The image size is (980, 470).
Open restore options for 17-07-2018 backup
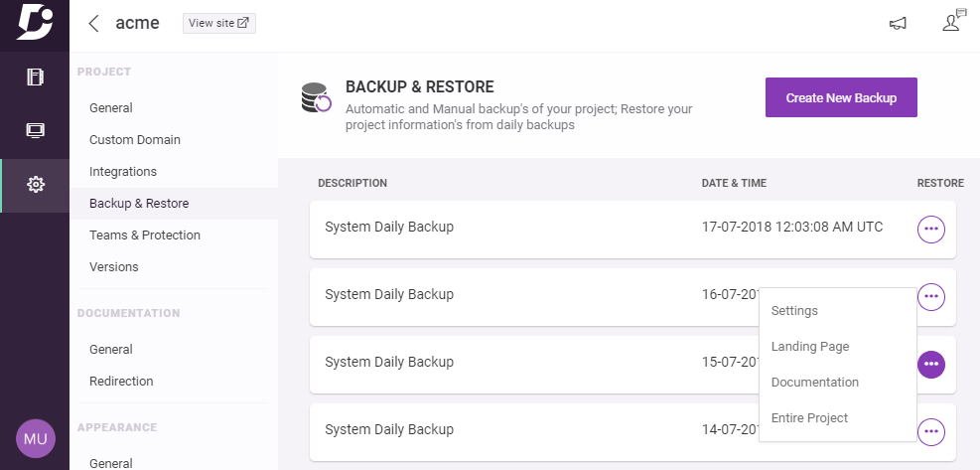click(930, 229)
